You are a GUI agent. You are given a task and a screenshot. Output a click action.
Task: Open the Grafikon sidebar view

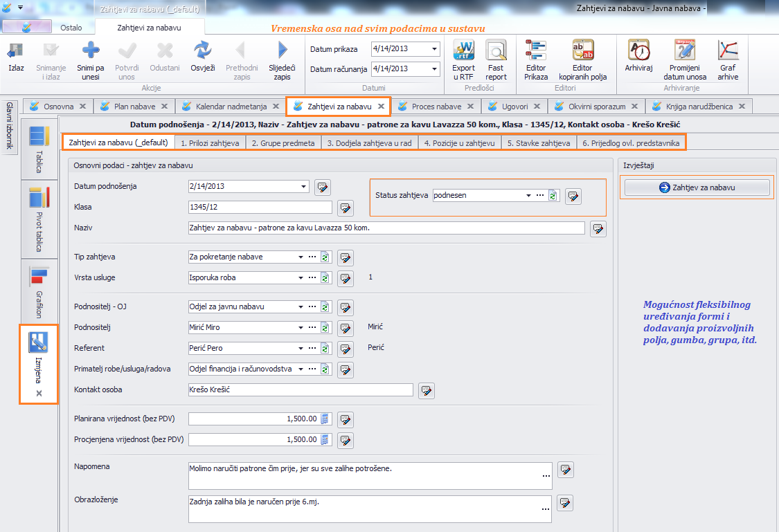pos(39,293)
